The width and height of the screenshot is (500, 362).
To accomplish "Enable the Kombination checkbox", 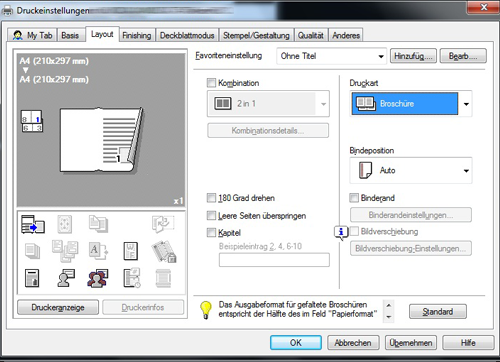I will coord(211,83).
